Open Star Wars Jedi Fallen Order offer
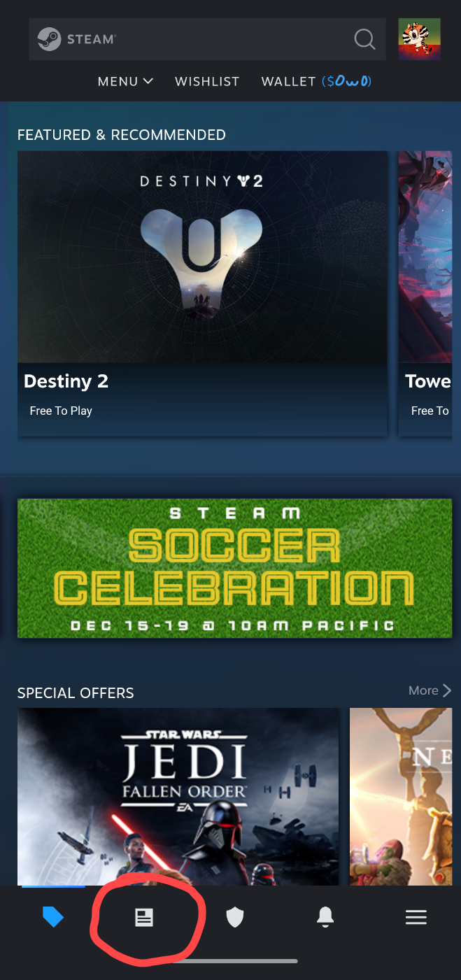 point(178,797)
